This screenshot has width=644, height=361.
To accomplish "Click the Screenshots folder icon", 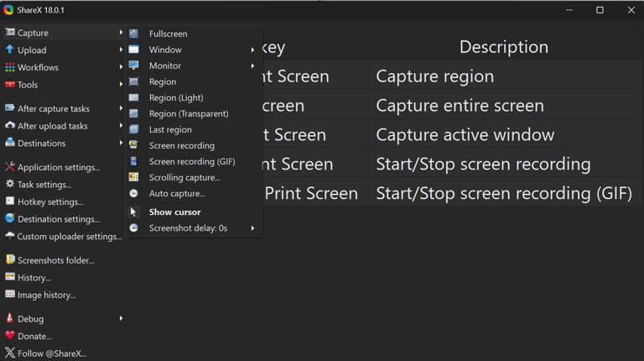I will coord(10,259).
